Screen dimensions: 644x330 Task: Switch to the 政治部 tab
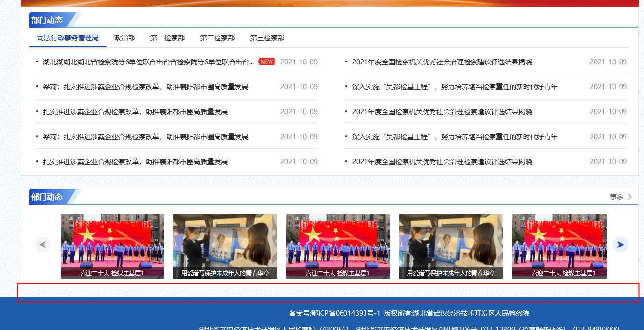click(x=125, y=38)
